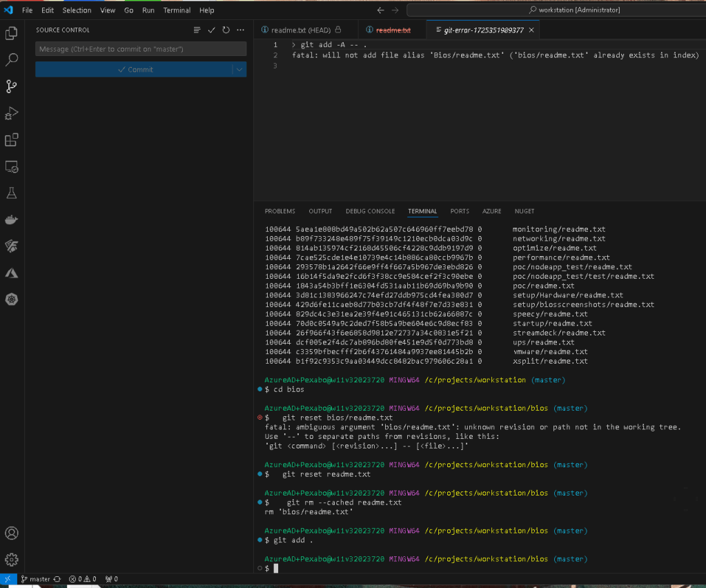
Task: Select the TERMINAL panel tab
Action: (x=422, y=211)
